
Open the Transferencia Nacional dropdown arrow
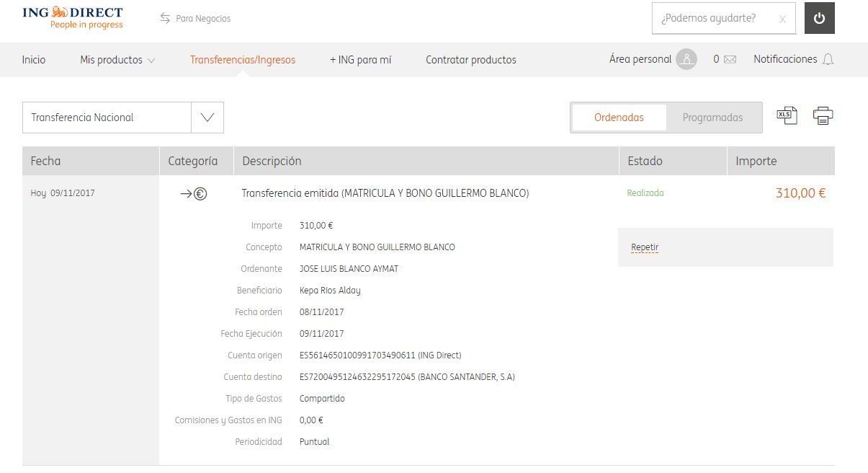coord(207,118)
